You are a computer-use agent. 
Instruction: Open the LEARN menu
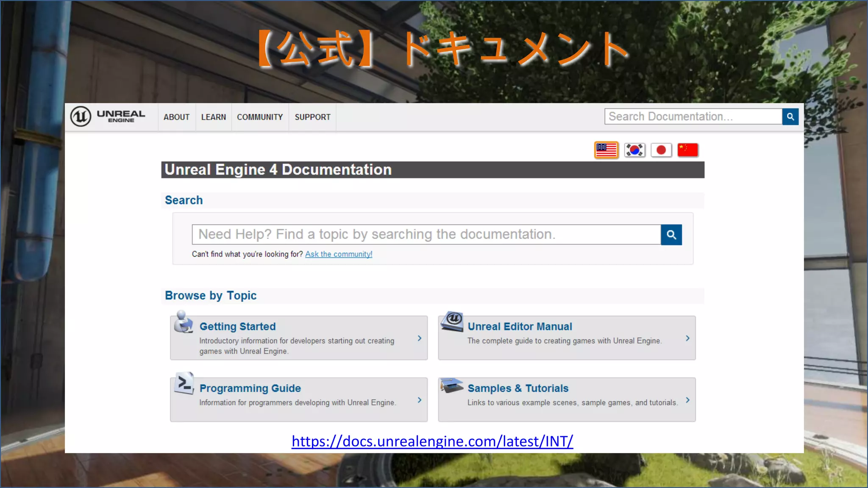pos(213,117)
